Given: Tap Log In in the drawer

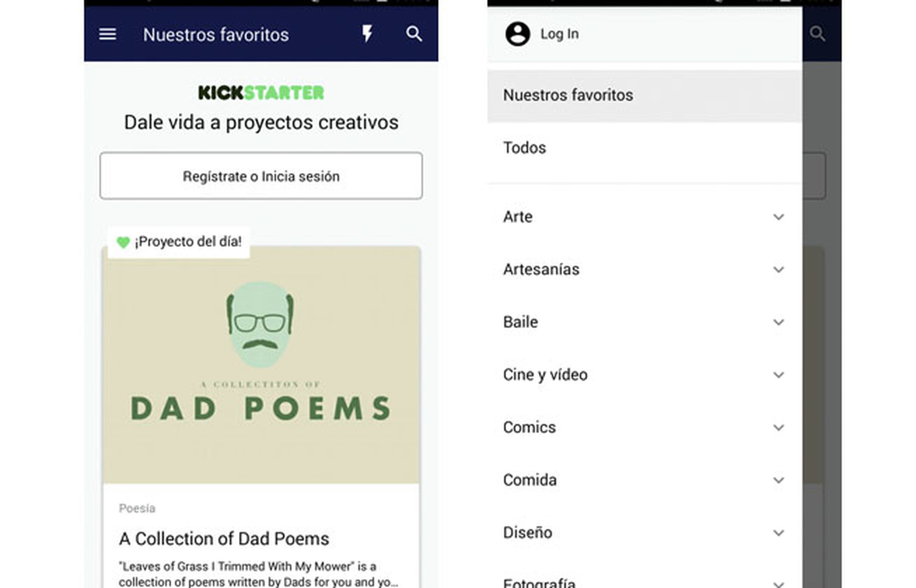Looking at the screenshot, I should [560, 34].
